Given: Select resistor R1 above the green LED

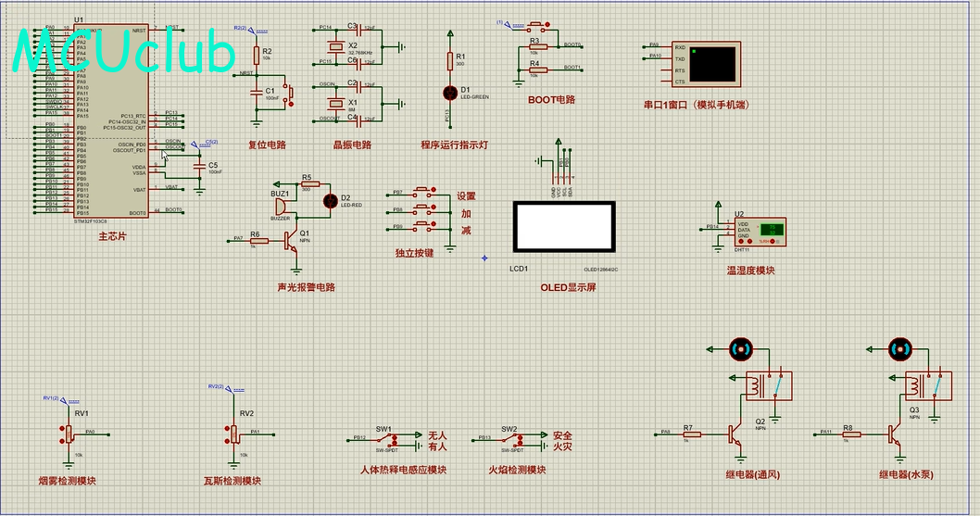Looking at the screenshot, I should (450, 60).
